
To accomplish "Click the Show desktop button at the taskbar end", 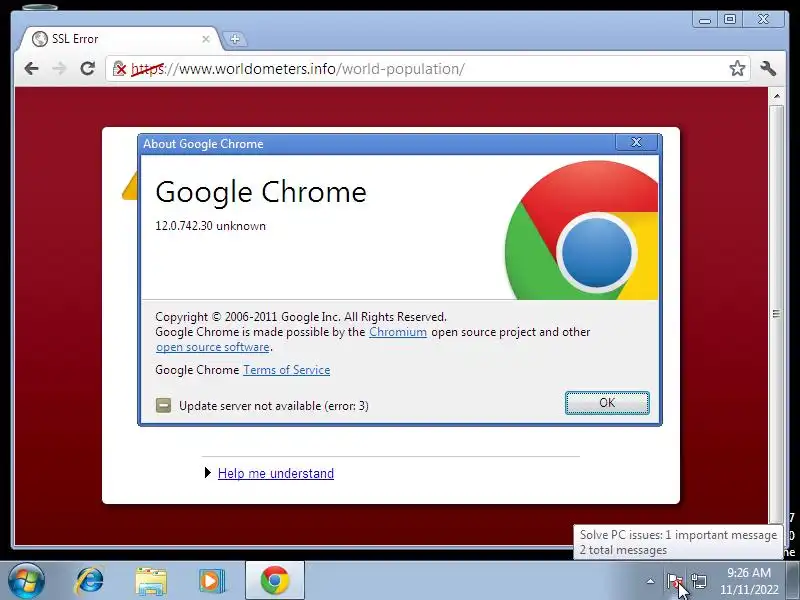I will click(793, 581).
